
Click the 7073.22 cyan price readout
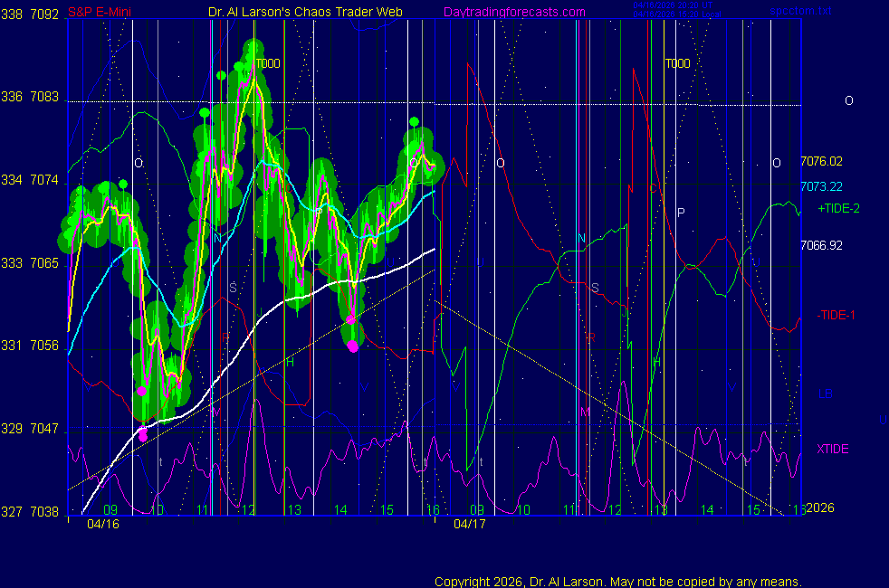click(x=821, y=186)
